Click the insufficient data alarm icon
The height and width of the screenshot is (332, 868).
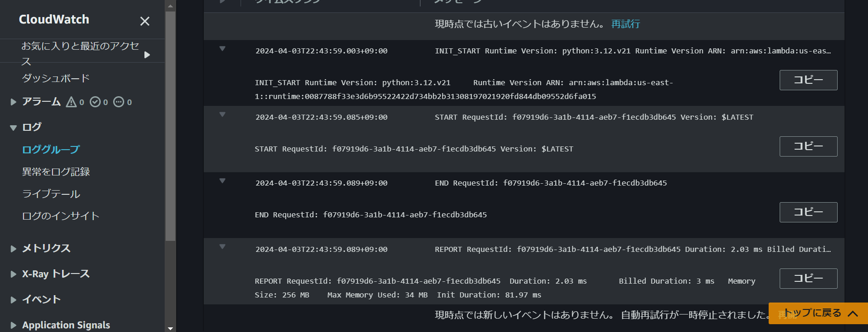click(119, 102)
